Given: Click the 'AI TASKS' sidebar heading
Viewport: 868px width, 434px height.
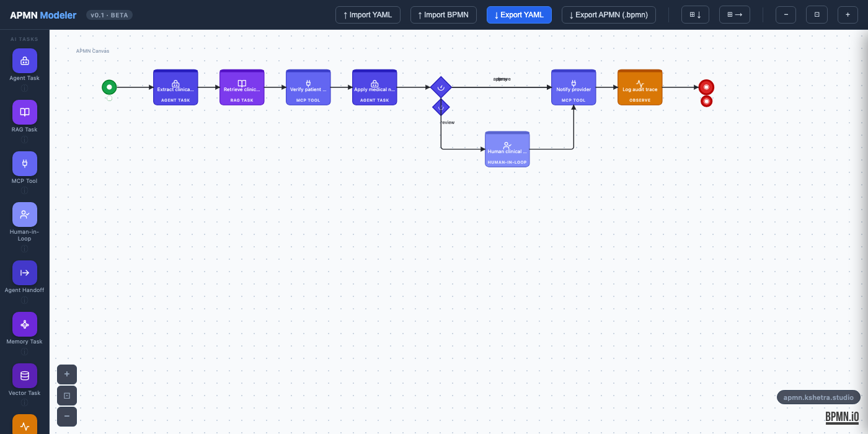Looking at the screenshot, I should pos(25,39).
